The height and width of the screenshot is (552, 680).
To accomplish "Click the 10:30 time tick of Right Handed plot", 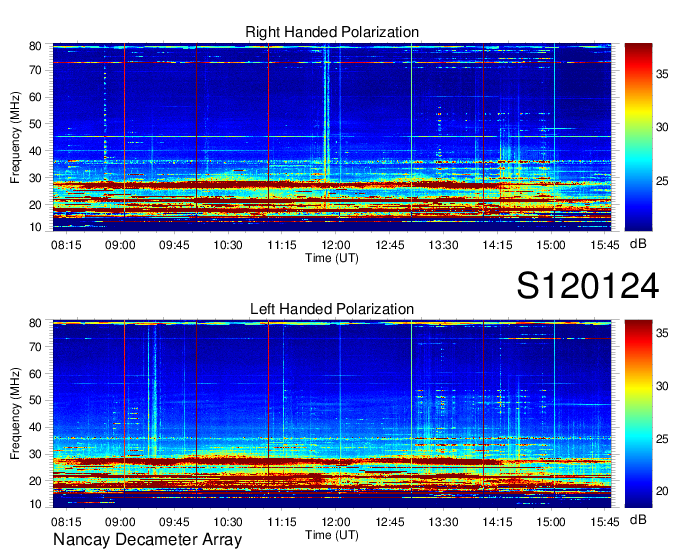I will [228, 245].
